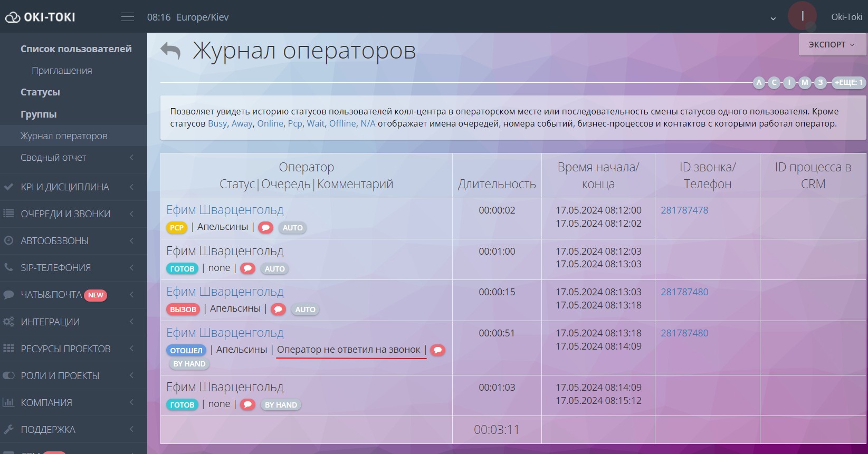Open the user avatar circle in header
This screenshot has height=454, width=868.
click(x=802, y=16)
